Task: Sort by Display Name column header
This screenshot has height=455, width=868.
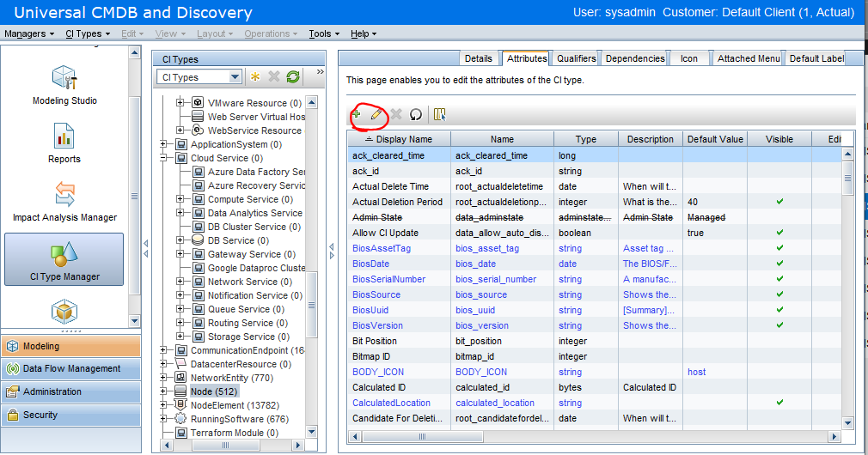Action: pos(399,139)
